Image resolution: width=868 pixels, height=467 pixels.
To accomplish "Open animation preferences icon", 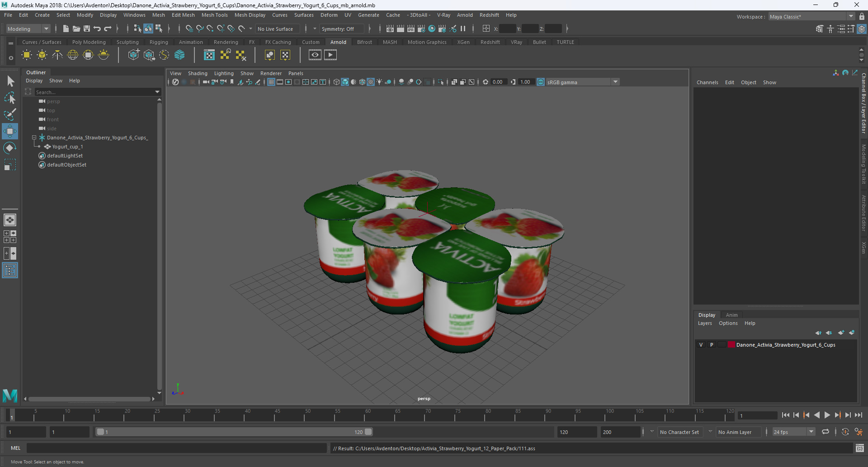I will pos(859,432).
